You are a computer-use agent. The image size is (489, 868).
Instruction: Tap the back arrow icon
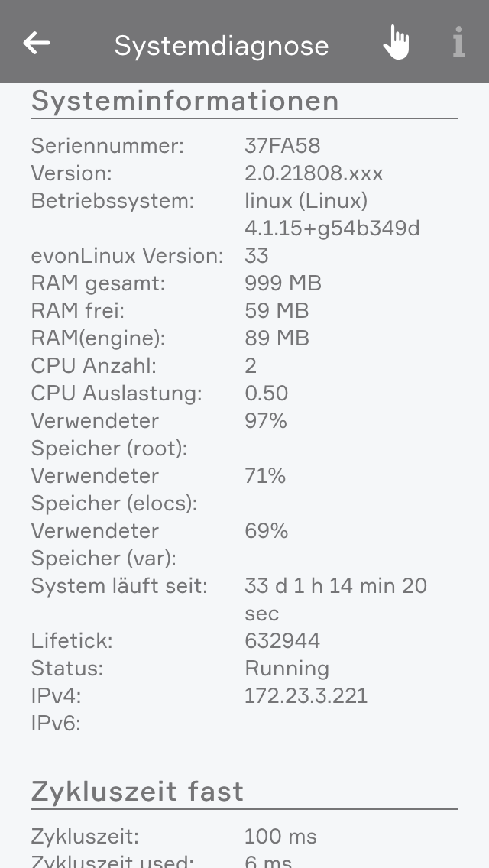[37, 44]
